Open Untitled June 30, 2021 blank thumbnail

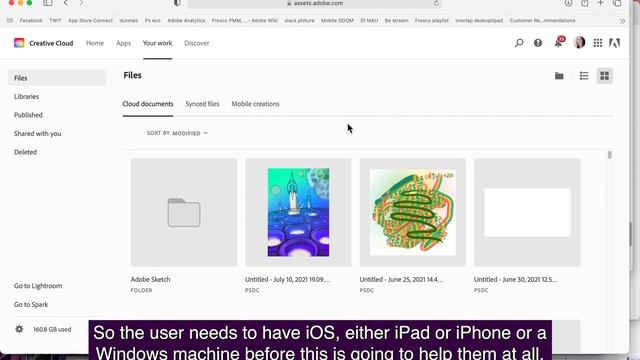click(527, 212)
